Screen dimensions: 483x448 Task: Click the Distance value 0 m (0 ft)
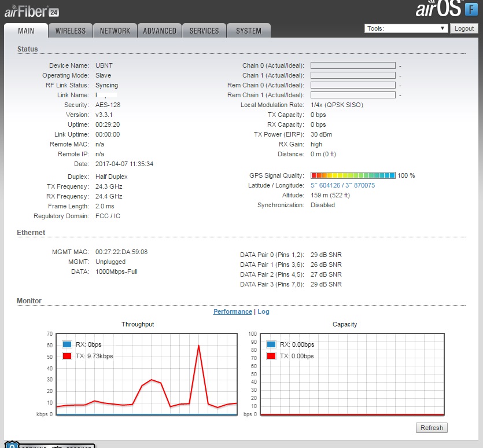(323, 154)
